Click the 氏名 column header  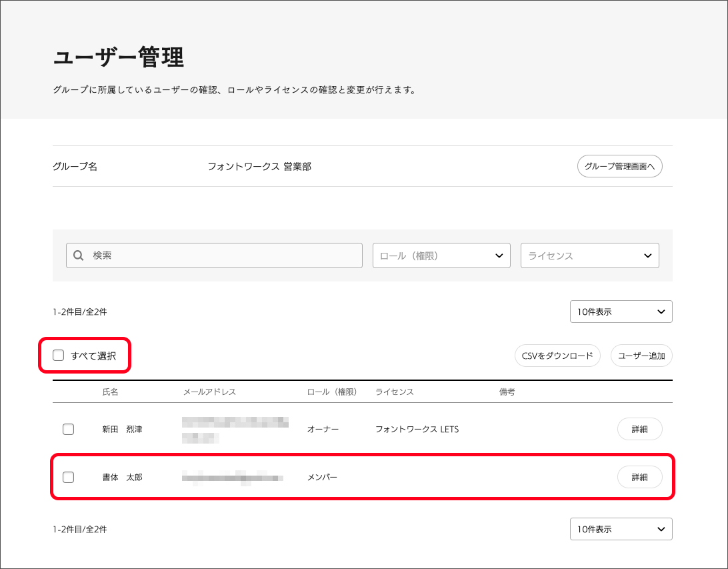[110, 392]
